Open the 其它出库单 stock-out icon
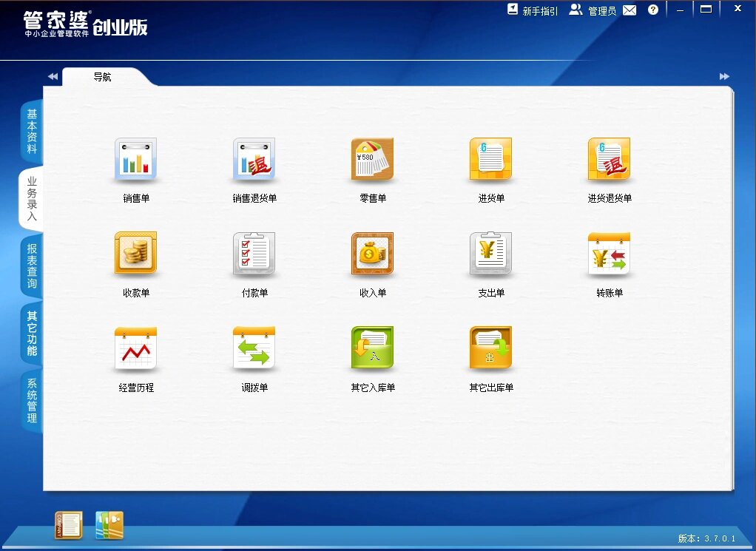Screen dimensions: 756x551 point(490,348)
